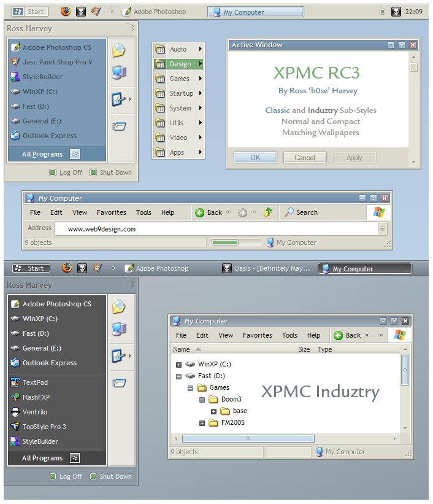Open the Startup submenu
The width and height of the screenshot is (433, 504).
click(x=178, y=93)
